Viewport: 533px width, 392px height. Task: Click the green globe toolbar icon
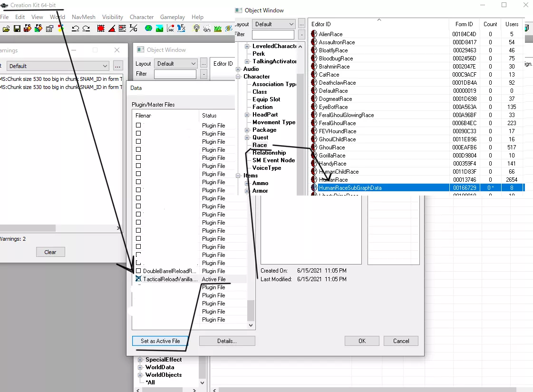[x=148, y=29]
